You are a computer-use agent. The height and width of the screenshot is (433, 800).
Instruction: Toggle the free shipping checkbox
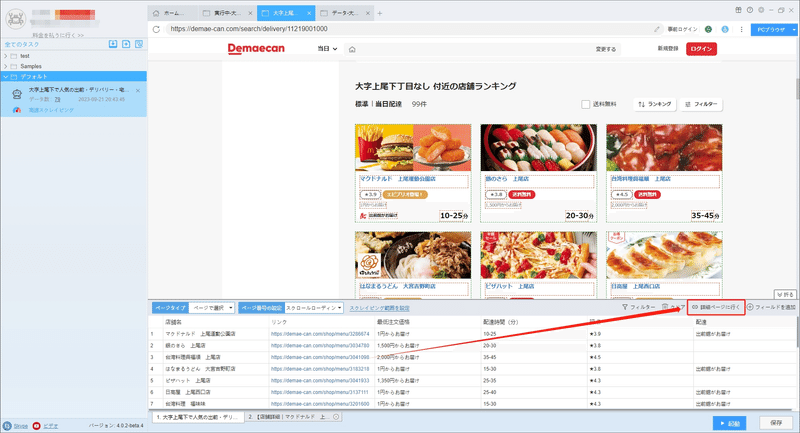pos(586,104)
